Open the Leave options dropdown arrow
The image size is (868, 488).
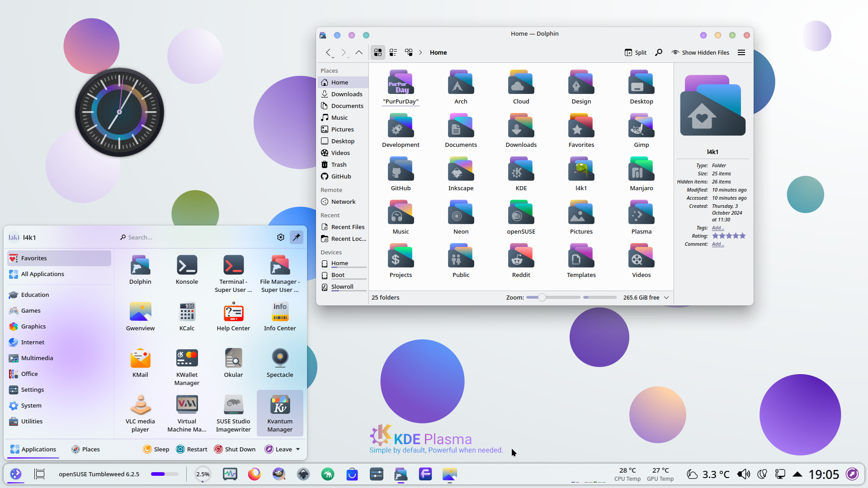(298, 449)
